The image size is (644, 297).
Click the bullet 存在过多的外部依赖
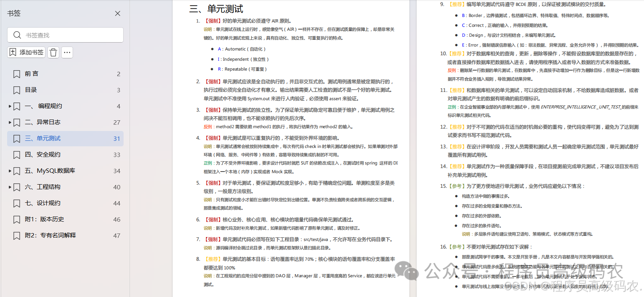point(481,216)
